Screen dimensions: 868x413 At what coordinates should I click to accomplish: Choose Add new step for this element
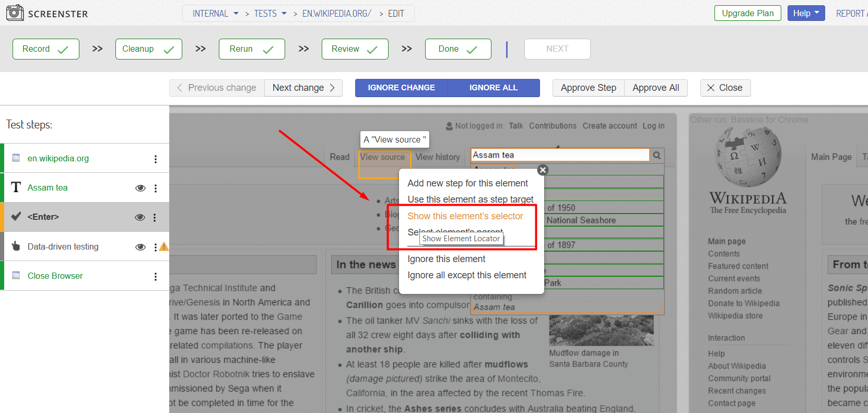pyautogui.click(x=467, y=183)
